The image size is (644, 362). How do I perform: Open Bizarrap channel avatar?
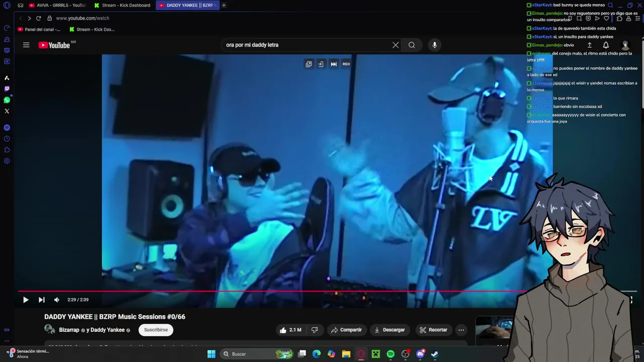(50, 330)
